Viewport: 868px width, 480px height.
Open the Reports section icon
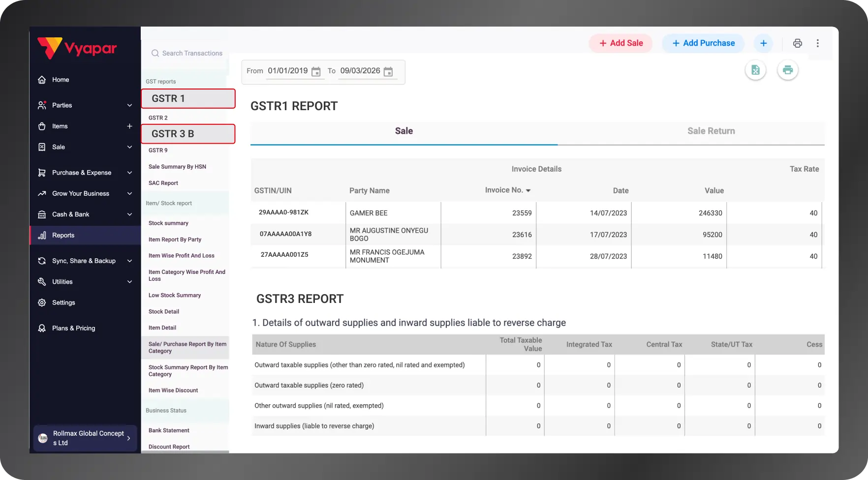42,235
